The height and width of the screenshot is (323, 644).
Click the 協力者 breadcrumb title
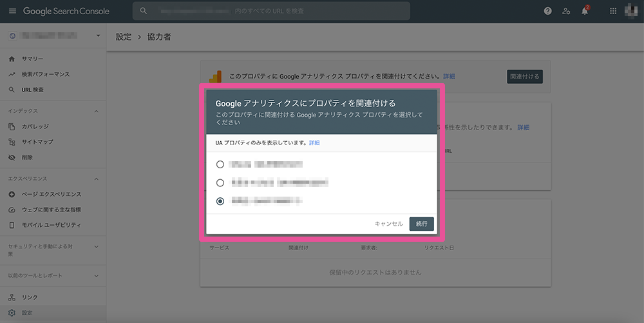click(x=159, y=37)
